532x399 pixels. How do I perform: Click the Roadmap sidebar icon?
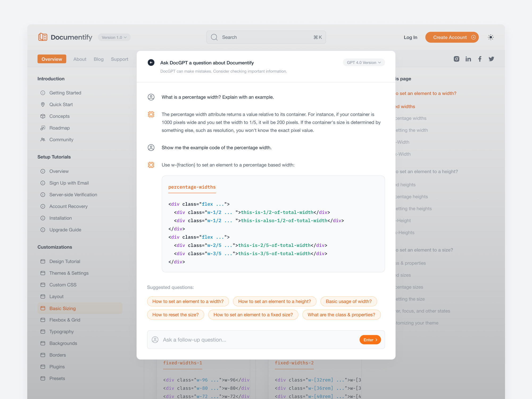[43, 128]
